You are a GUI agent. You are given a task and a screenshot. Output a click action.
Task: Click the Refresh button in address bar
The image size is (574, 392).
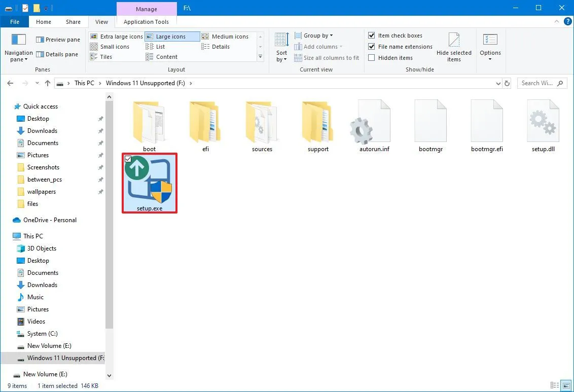[x=507, y=83]
